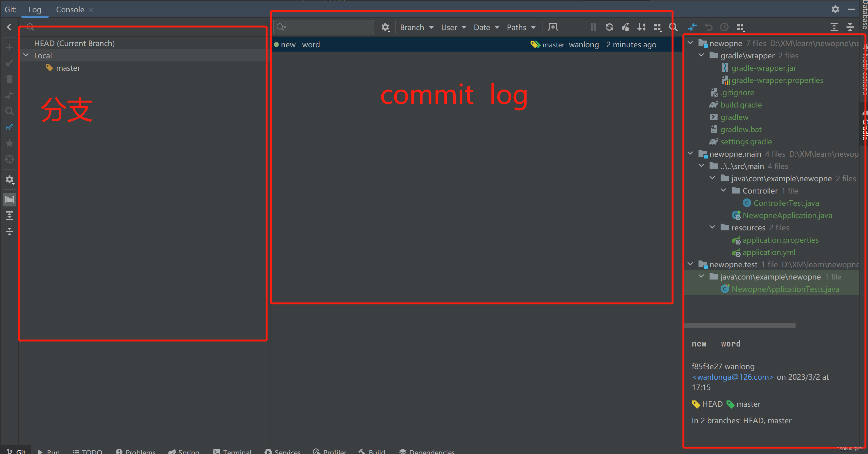The image size is (868, 454).
Task: Click the commit search input field
Action: coord(324,26)
